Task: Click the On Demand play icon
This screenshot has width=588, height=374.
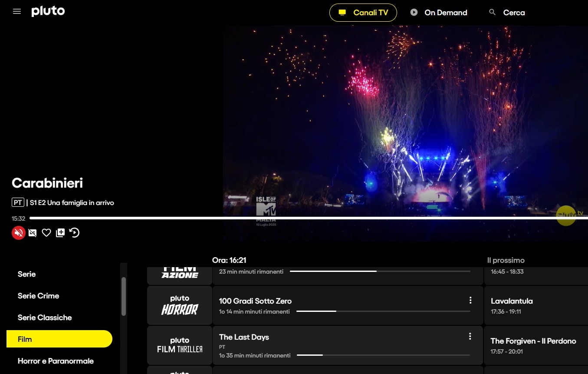Action: [x=414, y=12]
